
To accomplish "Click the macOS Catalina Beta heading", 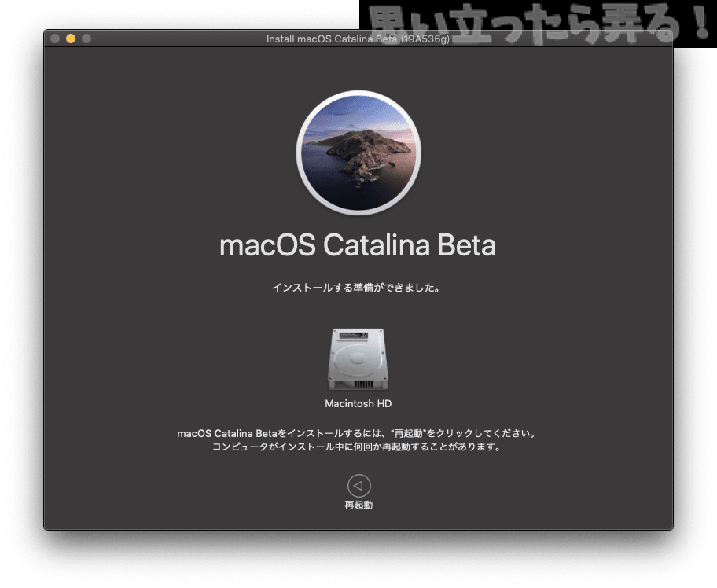I will 358,245.
